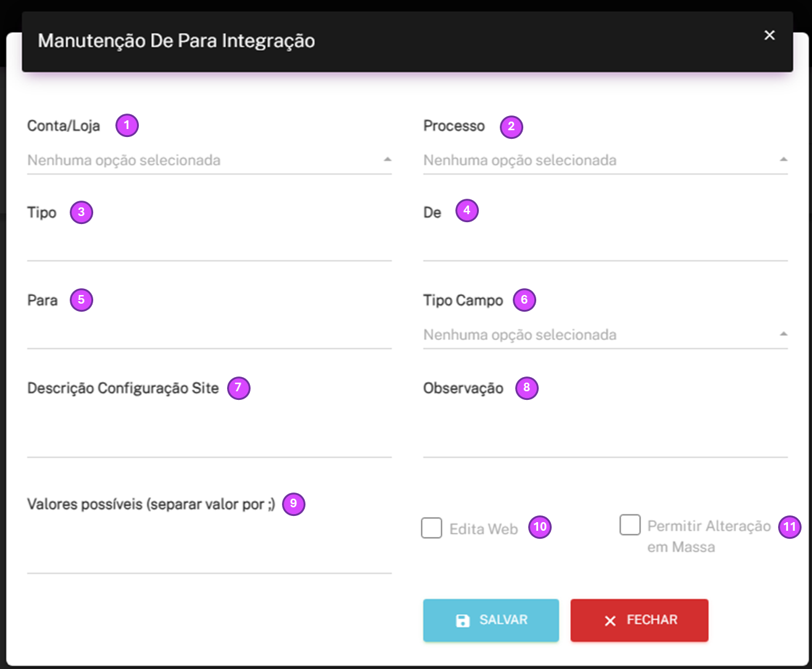Click the purple marker number 11
The width and height of the screenshot is (812, 669).
(790, 527)
